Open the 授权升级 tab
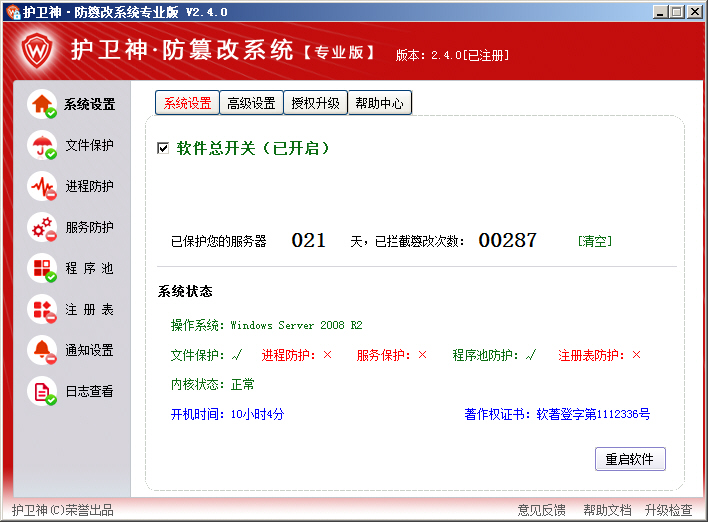This screenshot has height=522, width=708. pyautogui.click(x=315, y=103)
